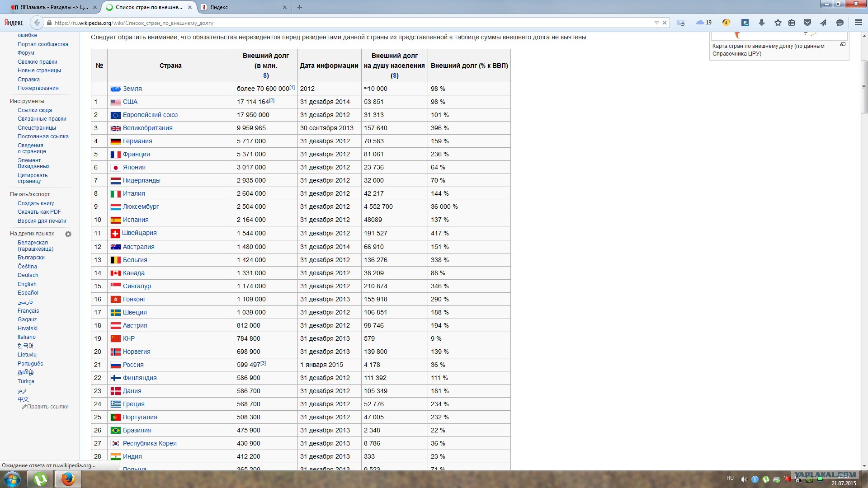Click the yellow traffic indicator showing 4

click(x=726, y=23)
